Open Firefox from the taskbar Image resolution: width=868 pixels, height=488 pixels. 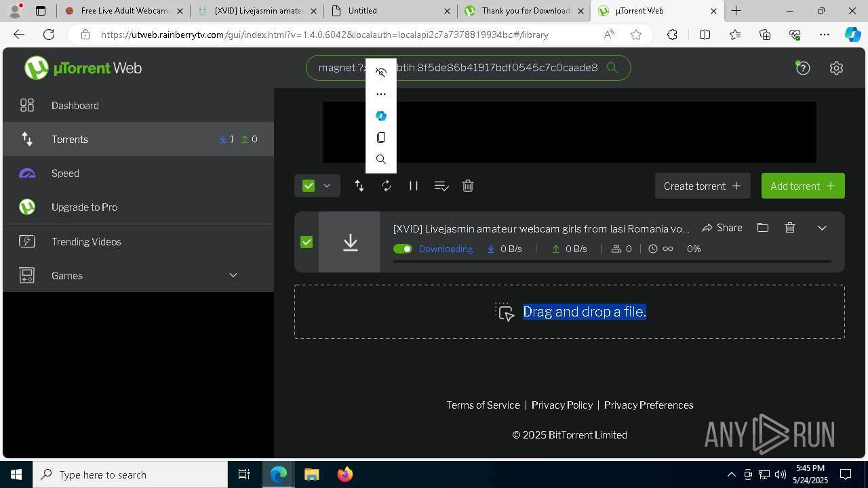(344, 474)
